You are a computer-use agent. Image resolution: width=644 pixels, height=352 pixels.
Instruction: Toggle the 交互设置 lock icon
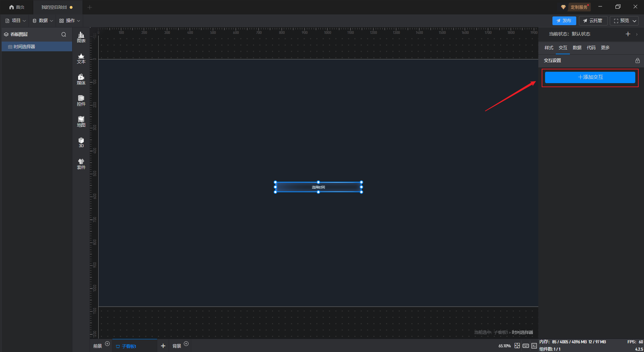(x=637, y=61)
